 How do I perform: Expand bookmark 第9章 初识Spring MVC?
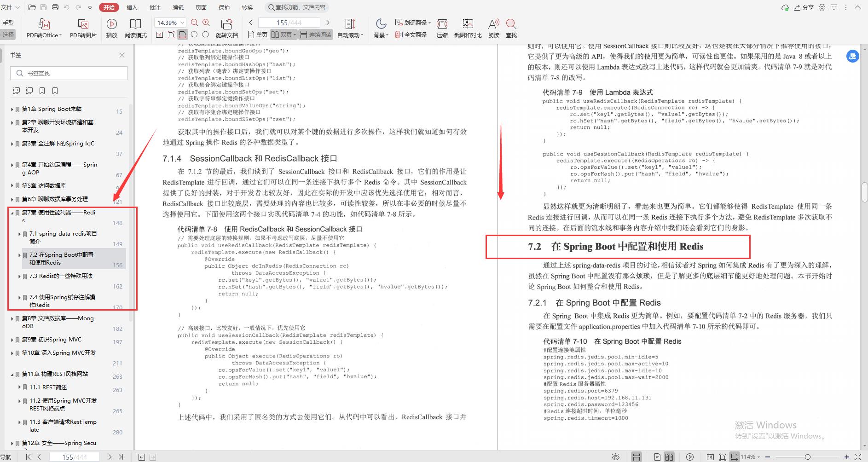click(x=12, y=340)
